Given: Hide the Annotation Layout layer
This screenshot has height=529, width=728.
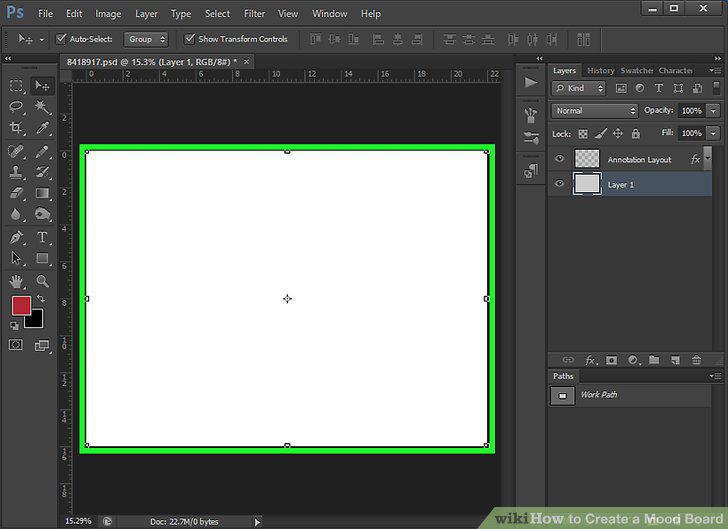Looking at the screenshot, I should point(559,159).
